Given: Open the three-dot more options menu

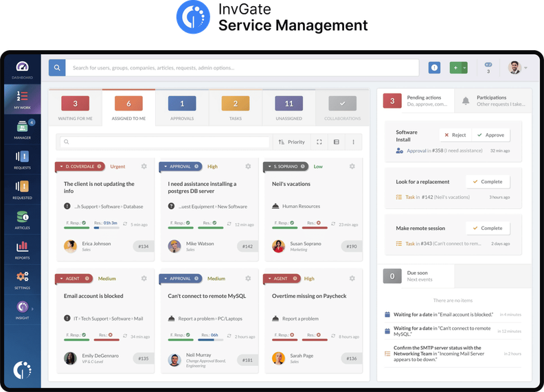Looking at the screenshot, I should tap(353, 142).
